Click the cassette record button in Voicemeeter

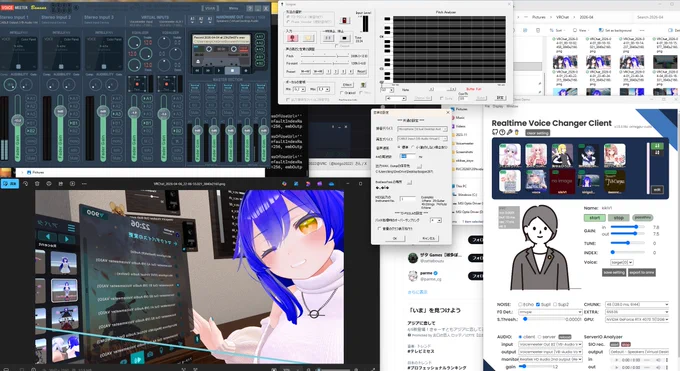coord(246,70)
